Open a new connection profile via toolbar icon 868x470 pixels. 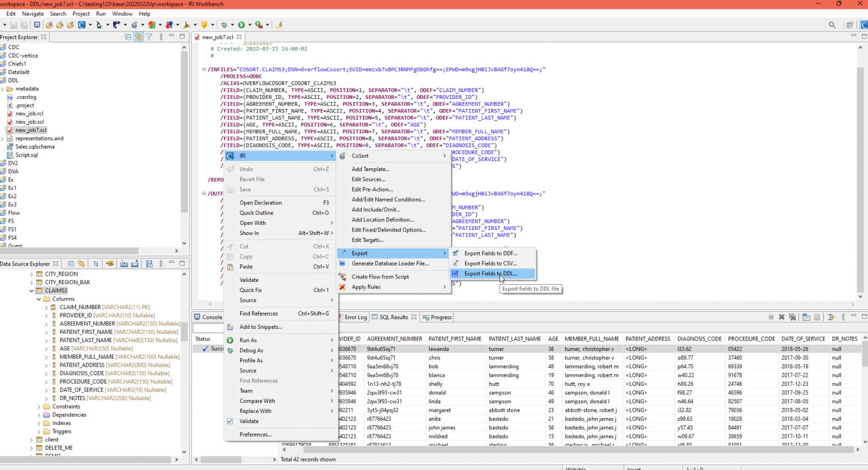(x=110, y=264)
